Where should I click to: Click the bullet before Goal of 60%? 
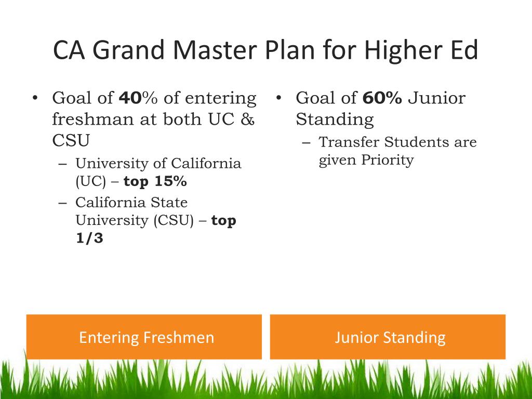point(278,98)
